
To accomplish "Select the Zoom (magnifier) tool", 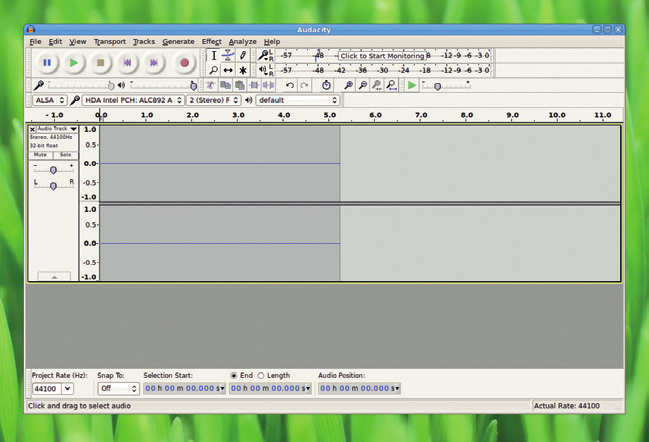I will tap(214, 70).
